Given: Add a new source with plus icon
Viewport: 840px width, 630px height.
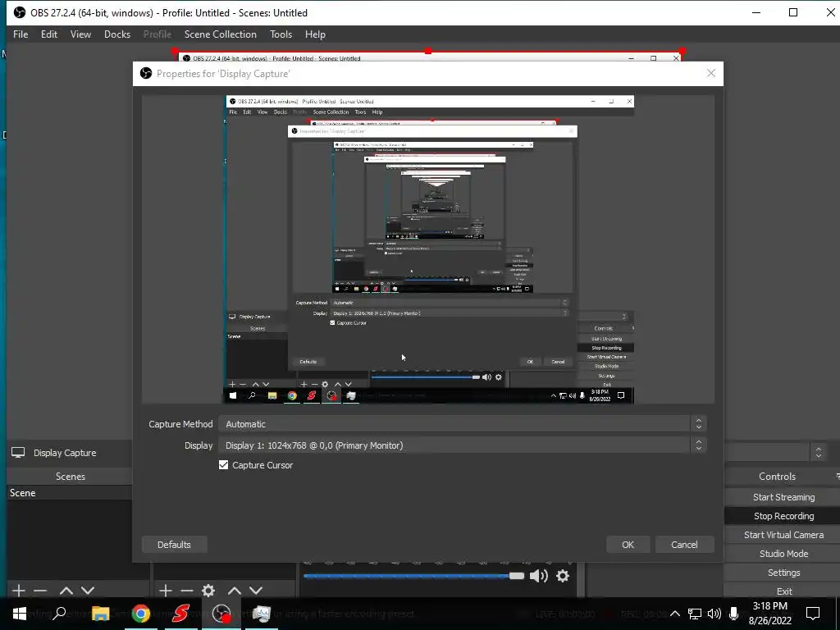Looking at the screenshot, I should click(166, 591).
